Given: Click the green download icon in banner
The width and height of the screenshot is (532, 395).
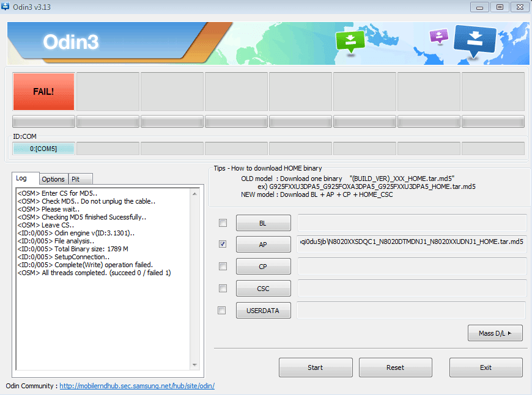Looking at the screenshot, I should 350,42.
